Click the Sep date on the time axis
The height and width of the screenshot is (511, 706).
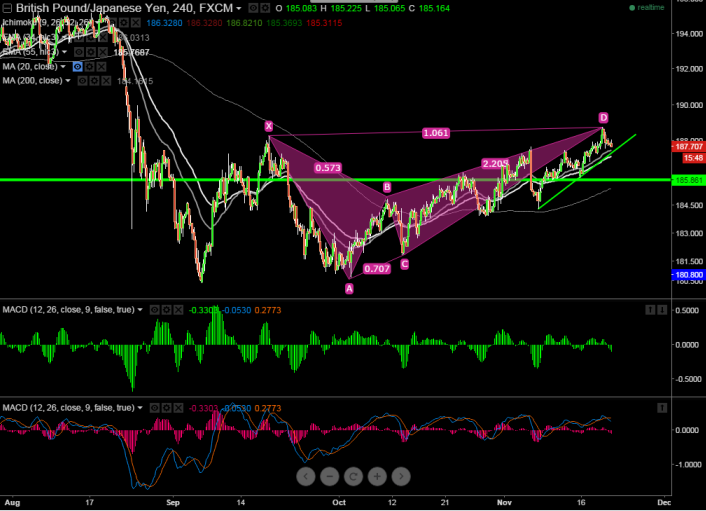pyautogui.click(x=173, y=502)
